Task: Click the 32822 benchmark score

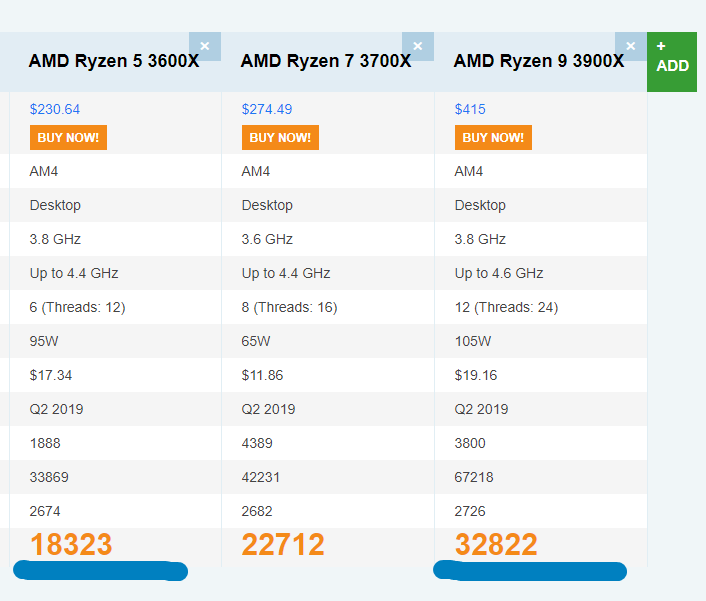Action: [496, 544]
